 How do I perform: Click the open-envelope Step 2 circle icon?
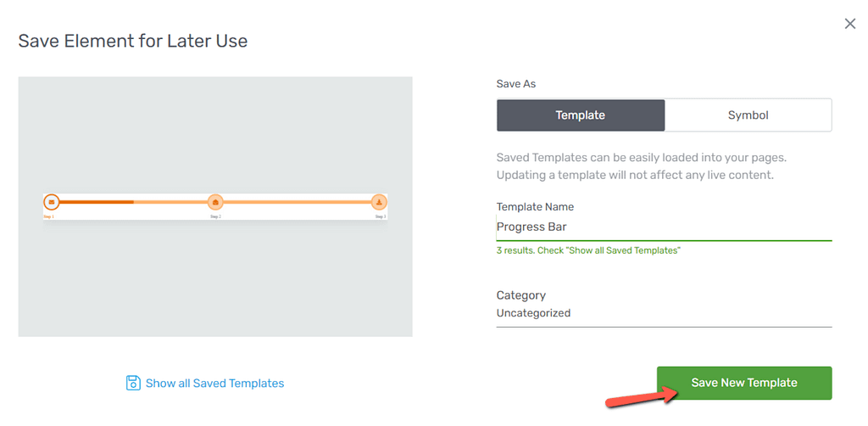215,202
